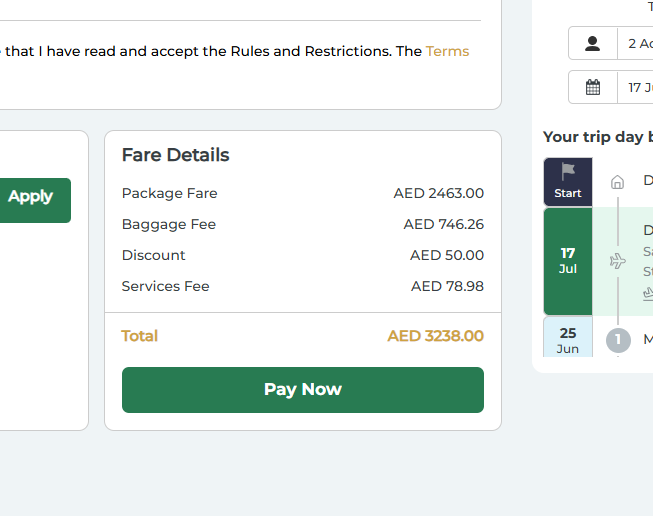Click the Your trip day heading
This screenshot has width=653, height=516.
point(597,137)
